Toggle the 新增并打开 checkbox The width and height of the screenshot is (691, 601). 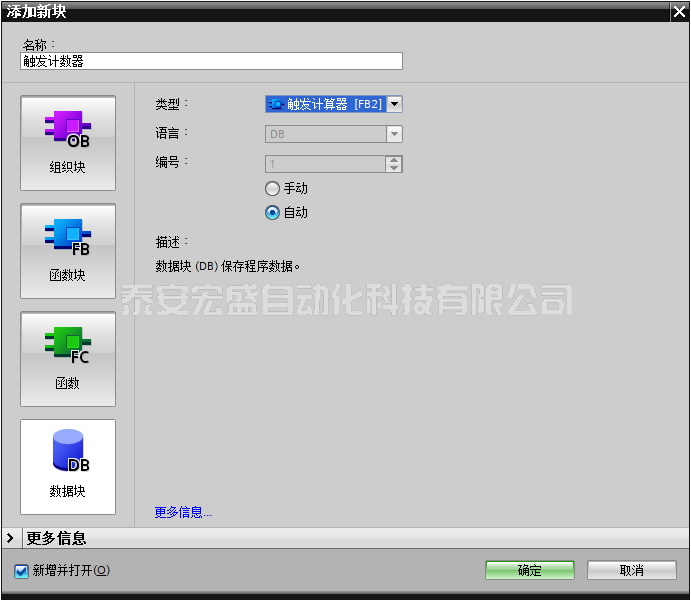pos(21,571)
